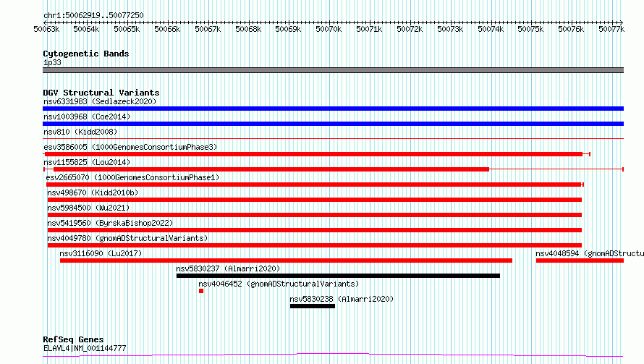
Task: Click the nsv3116090 (Lu2017) label
Action: tap(101, 253)
